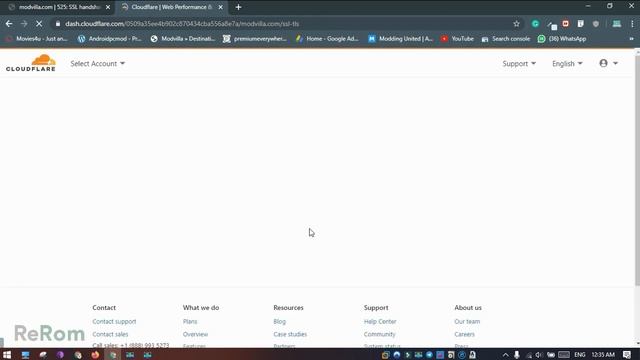Close the modvilla.com browser tab
The width and height of the screenshot is (640, 360).
[108, 7]
